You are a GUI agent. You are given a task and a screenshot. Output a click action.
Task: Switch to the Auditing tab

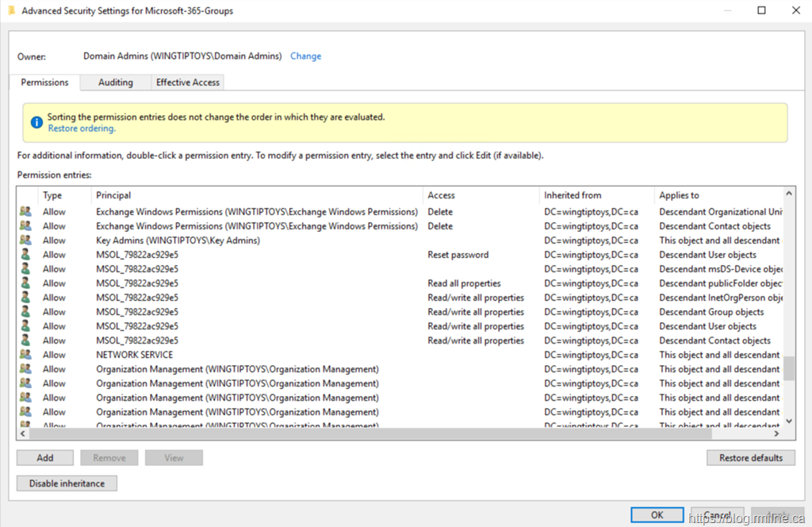pyautogui.click(x=115, y=83)
